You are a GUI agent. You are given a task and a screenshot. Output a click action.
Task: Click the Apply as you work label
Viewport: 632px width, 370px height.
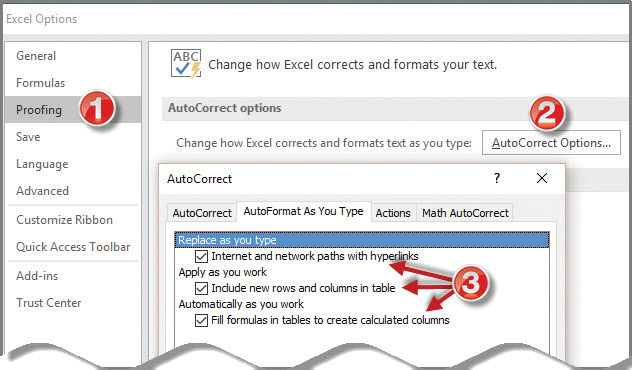click(222, 272)
